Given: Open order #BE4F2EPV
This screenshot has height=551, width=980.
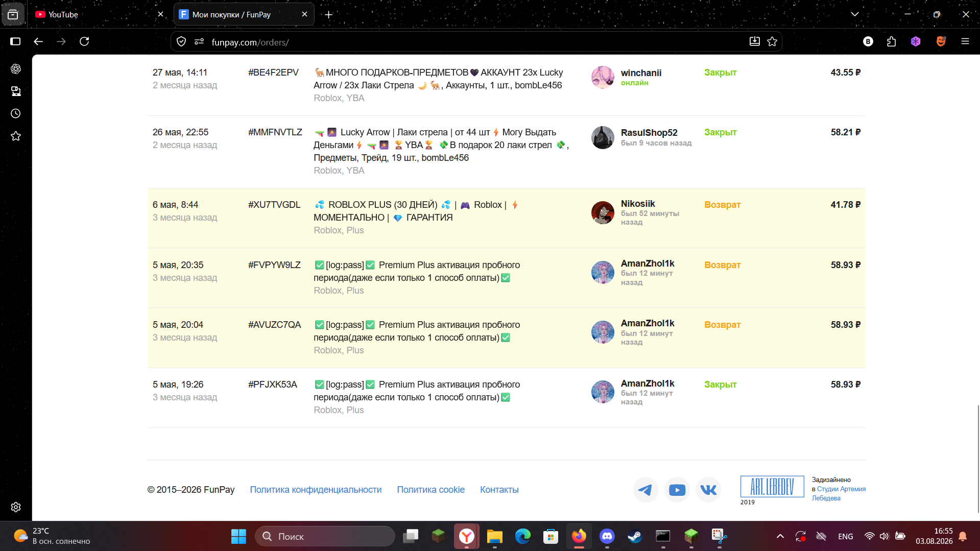Looking at the screenshot, I should [x=273, y=73].
